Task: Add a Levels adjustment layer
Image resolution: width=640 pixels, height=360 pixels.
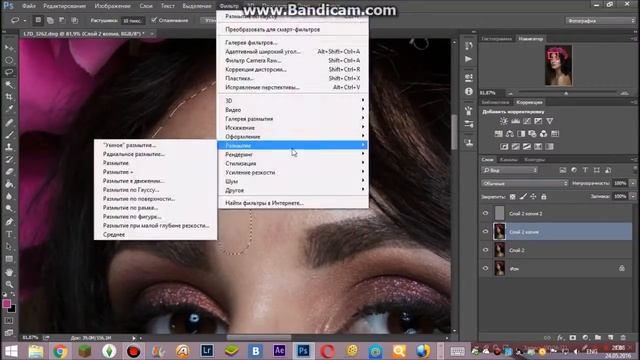Action: (x=516, y=121)
